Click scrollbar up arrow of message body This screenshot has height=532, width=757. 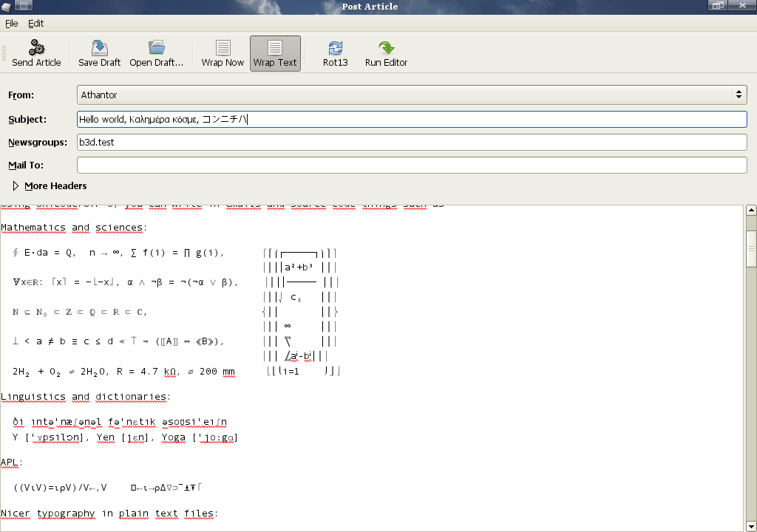(x=751, y=210)
